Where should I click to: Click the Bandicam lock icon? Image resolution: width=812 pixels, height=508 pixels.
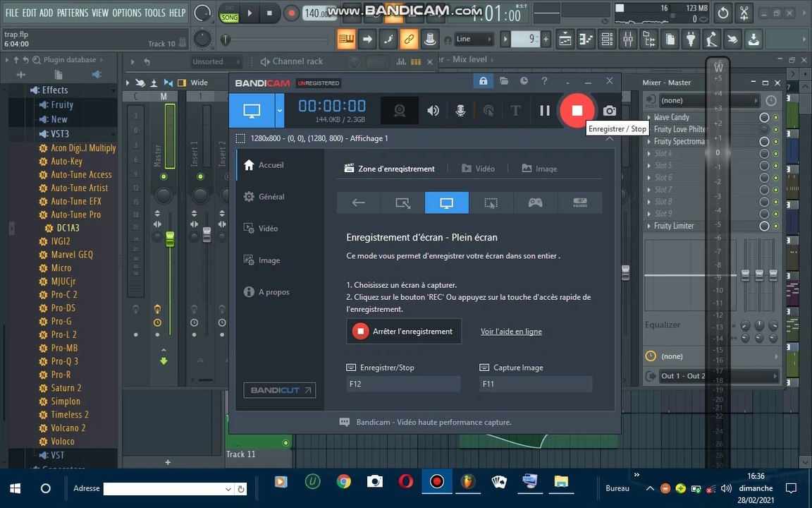483,81
